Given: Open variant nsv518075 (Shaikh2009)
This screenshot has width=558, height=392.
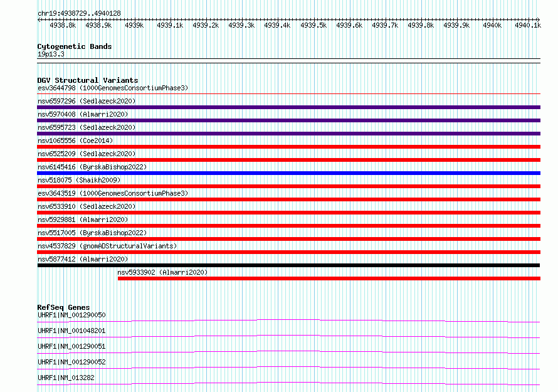Looking at the screenshot, I should click(79, 180).
